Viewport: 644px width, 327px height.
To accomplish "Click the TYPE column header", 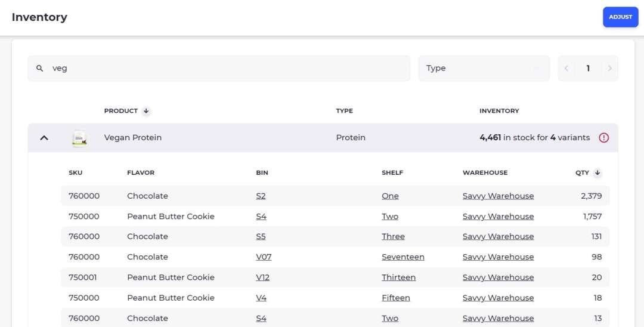I will [344, 111].
